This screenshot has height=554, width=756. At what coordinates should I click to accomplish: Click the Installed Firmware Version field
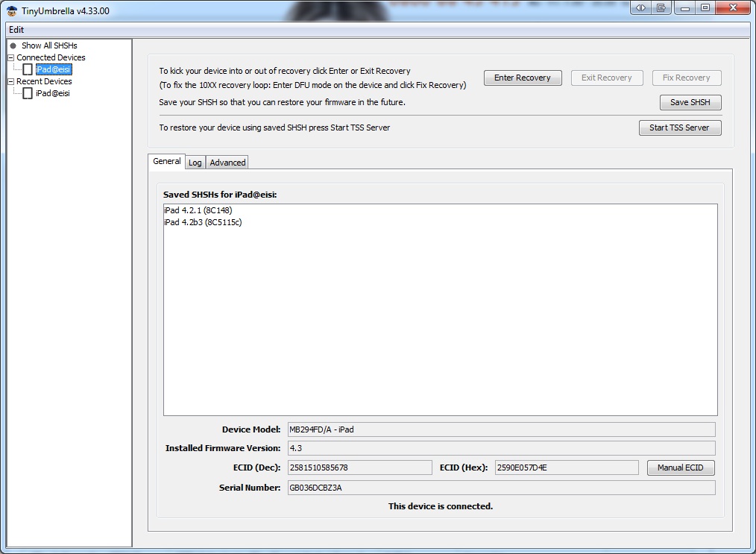pos(502,448)
